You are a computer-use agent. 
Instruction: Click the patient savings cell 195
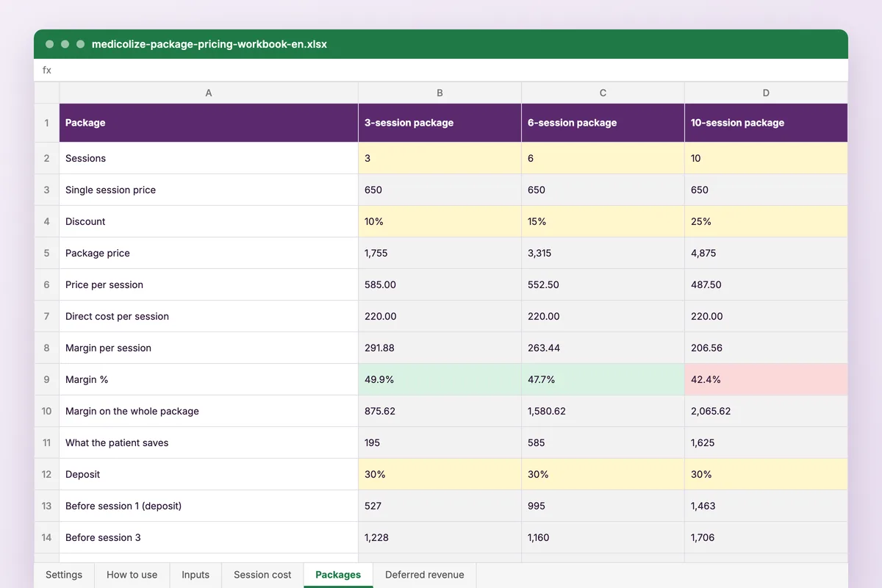point(440,442)
